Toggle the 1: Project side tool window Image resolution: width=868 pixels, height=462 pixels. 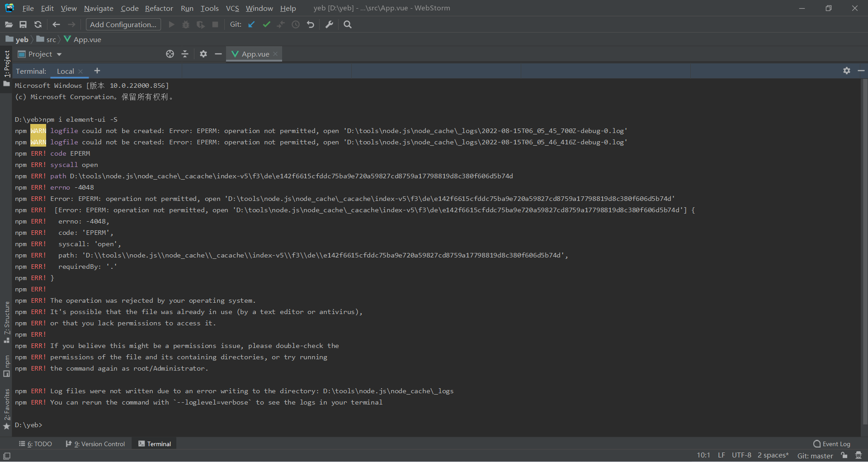click(6, 68)
